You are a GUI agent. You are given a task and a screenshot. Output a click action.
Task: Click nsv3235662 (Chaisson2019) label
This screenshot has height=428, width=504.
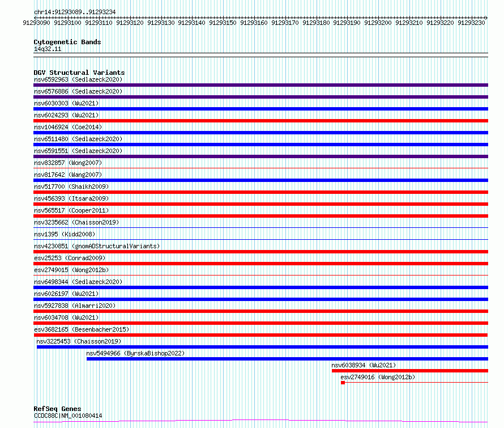[76, 222]
